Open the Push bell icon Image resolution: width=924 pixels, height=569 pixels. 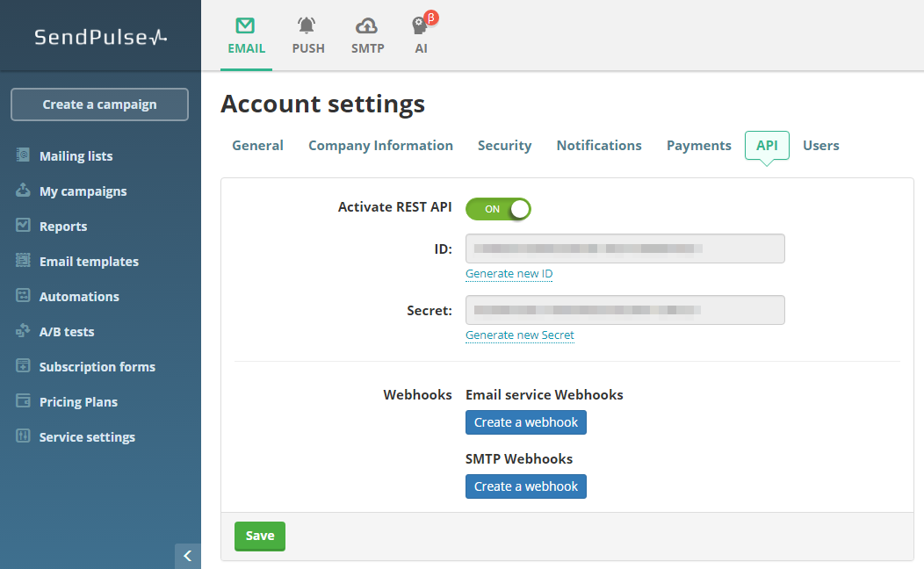click(307, 26)
